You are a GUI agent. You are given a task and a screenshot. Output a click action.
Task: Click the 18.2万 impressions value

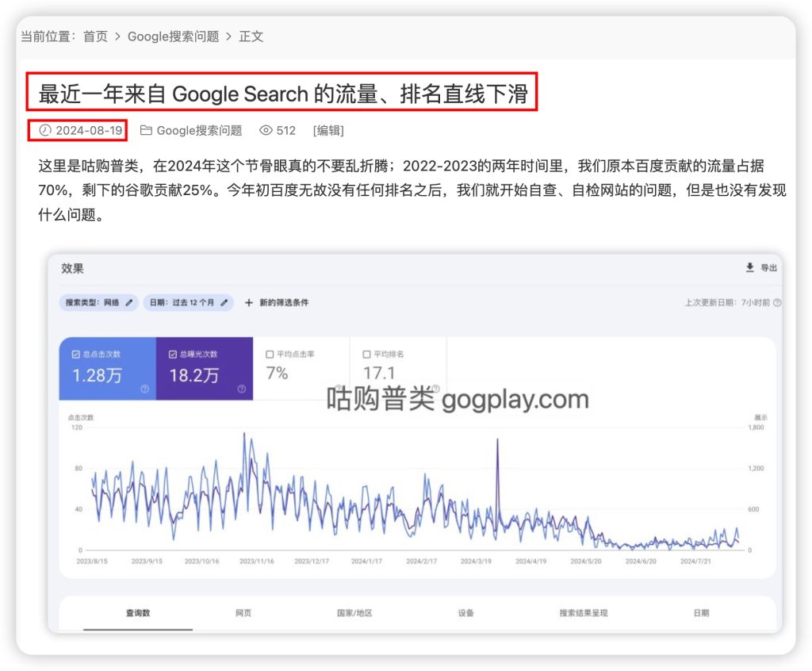tap(194, 375)
